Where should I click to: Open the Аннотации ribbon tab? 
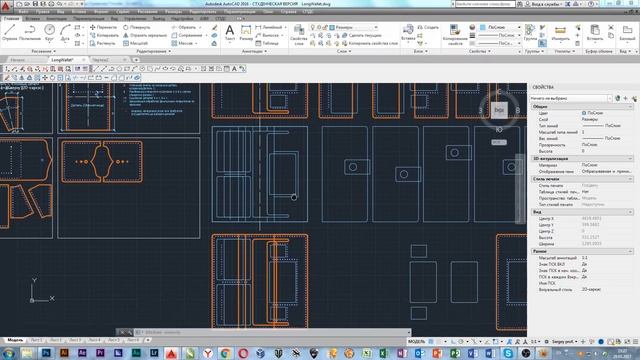(56, 18)
